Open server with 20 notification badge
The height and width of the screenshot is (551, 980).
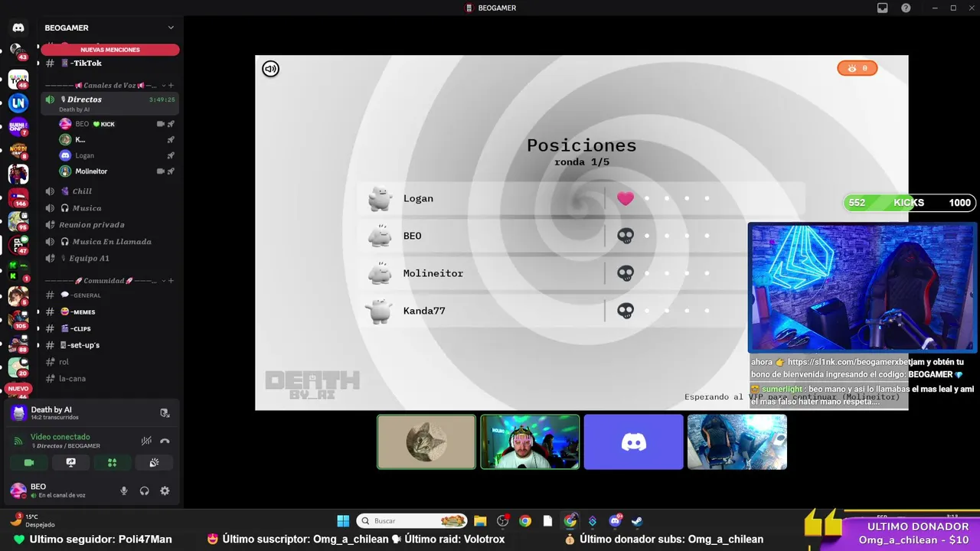pyautogui.click(x=18, y=367)
